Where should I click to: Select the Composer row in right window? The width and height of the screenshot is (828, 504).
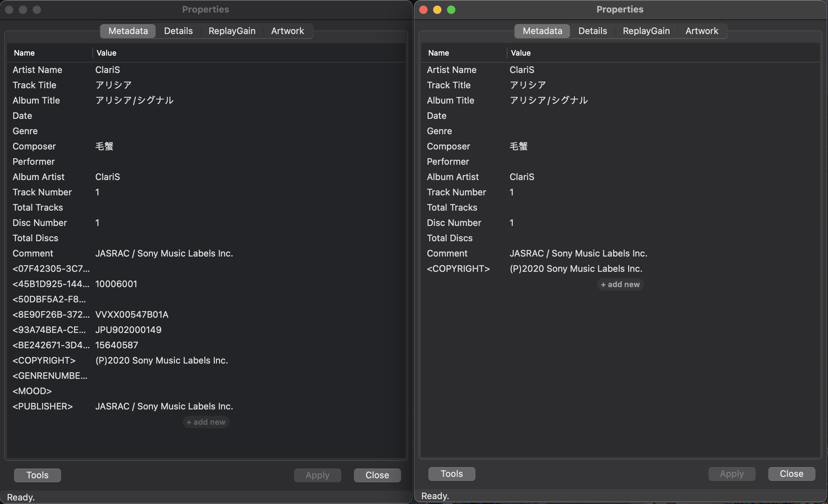pos(448,146)
